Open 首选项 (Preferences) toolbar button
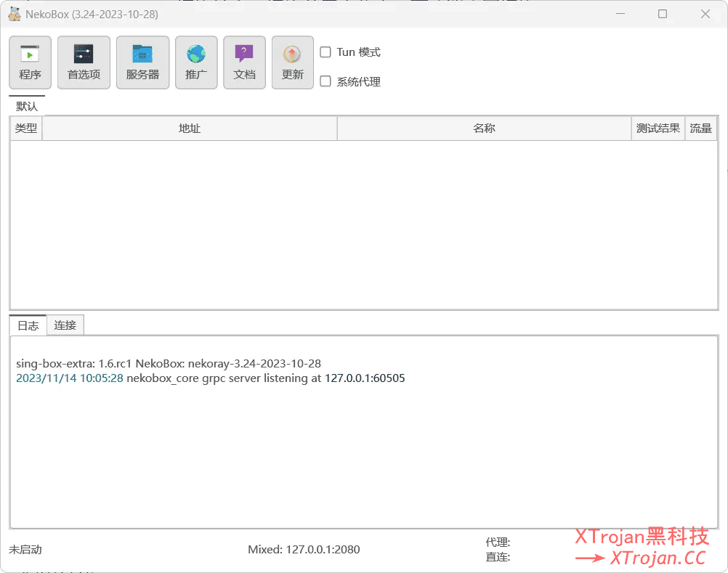The height and width of the screenshot is (573, 728). point(84,62)
